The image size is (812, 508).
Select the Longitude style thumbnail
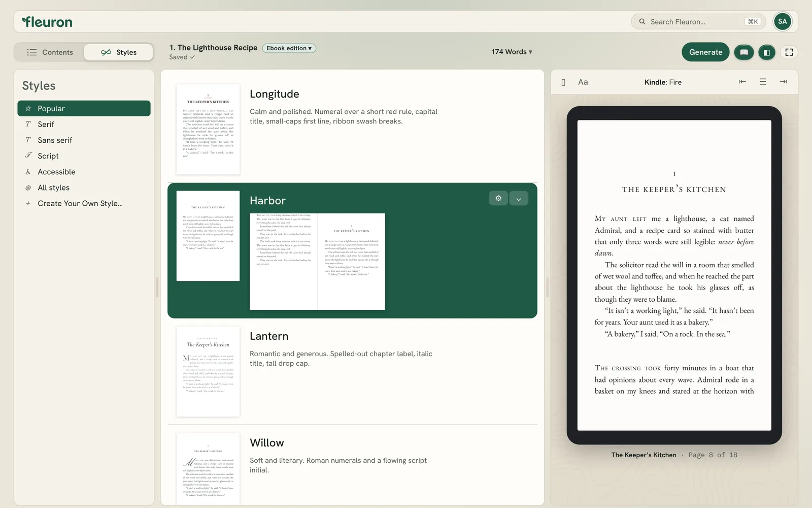[208, 130]
